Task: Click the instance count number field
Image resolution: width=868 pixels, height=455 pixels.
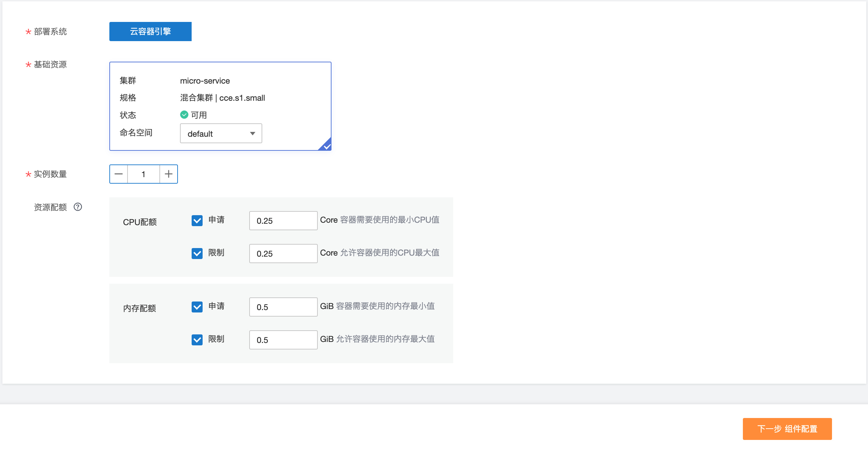Action: coord(143,174)
